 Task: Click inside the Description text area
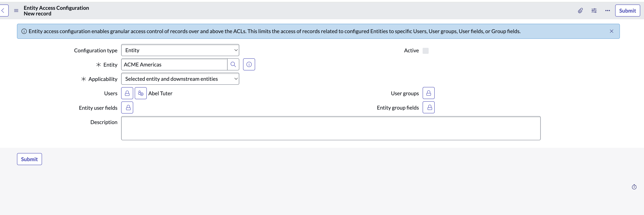coord(330,128)
